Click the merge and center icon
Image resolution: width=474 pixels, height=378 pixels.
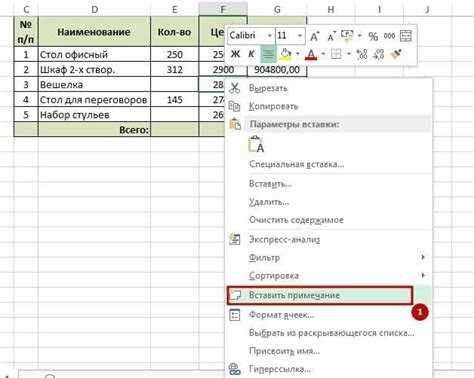coord(406,36)
